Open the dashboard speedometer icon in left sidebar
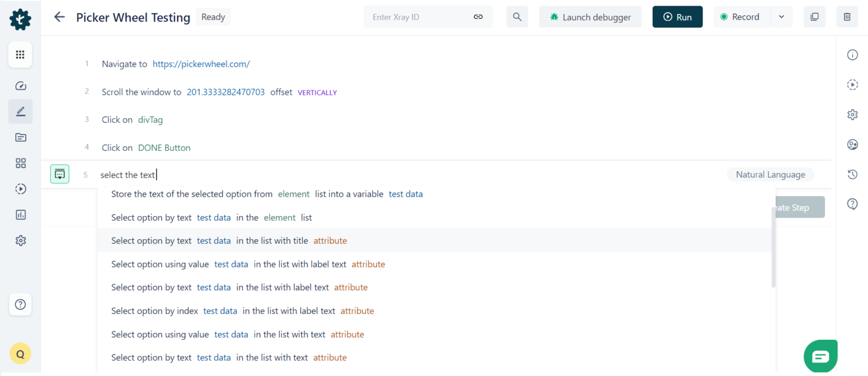The height and width of the screenshot is (376, 868). coord(20,85)
